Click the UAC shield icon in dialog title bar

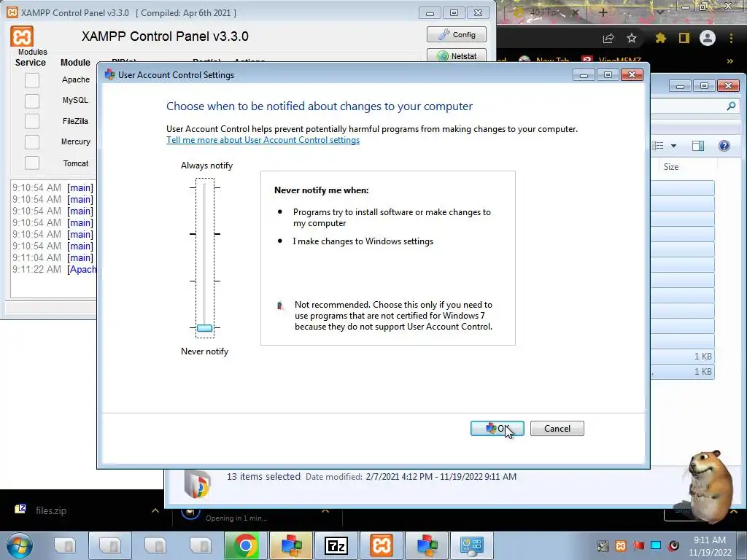click(110, 75)
